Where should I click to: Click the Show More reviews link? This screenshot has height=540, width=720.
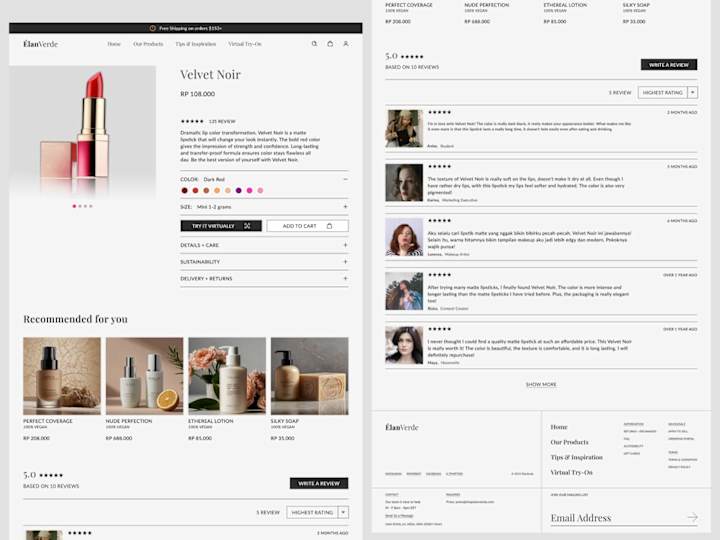[541, 384]
